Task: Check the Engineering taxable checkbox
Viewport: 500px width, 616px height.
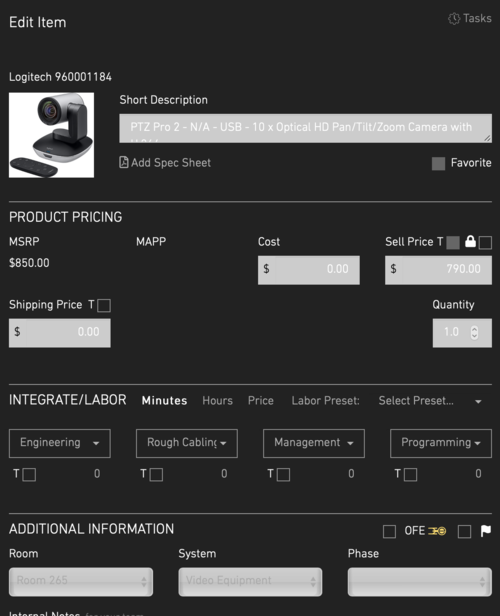Action: click(29, 474)
